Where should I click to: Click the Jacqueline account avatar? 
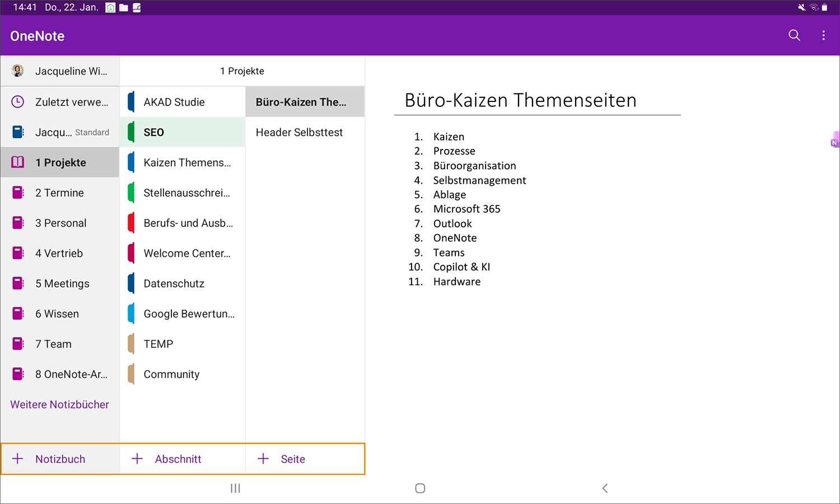pos(18,71)
